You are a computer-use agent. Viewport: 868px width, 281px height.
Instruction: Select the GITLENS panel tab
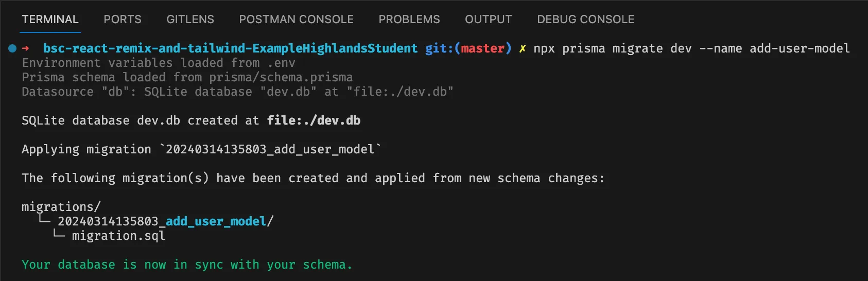(190, 20)
